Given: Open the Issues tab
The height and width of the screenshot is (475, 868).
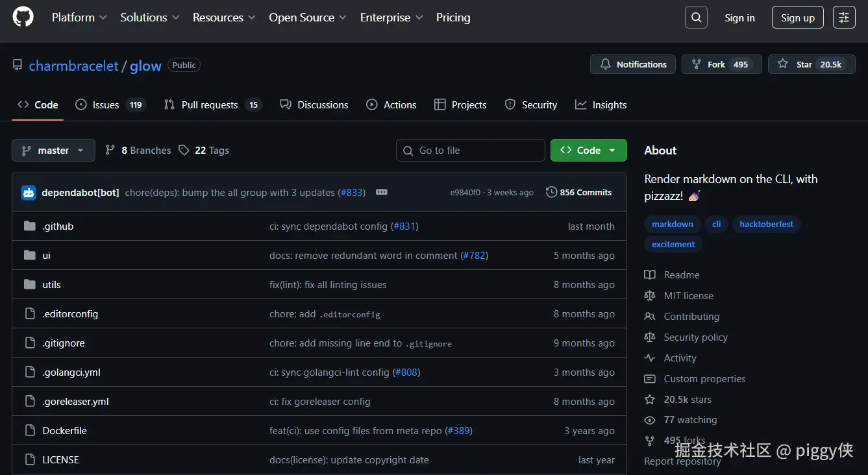Looking at the screenshot, I should tap(110, 105).
